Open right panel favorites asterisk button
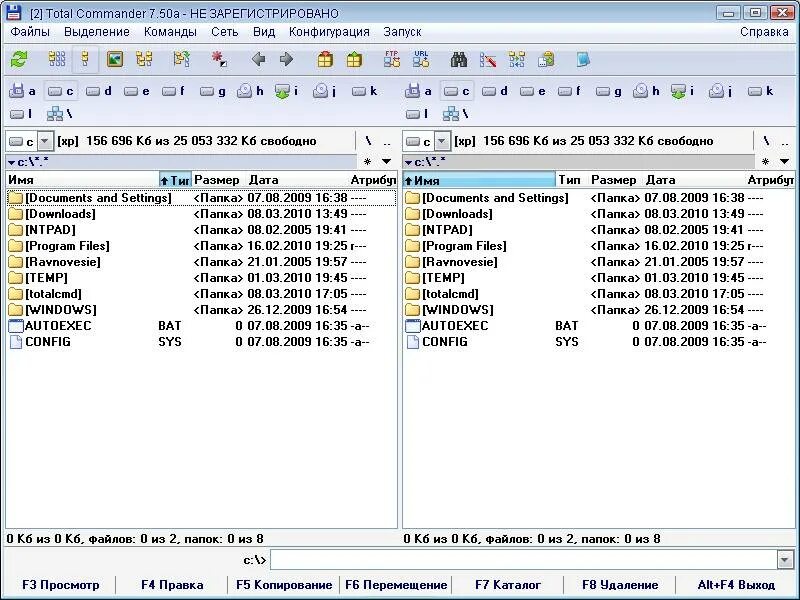This screenshot has height=600, width=800. click(765, 162)
